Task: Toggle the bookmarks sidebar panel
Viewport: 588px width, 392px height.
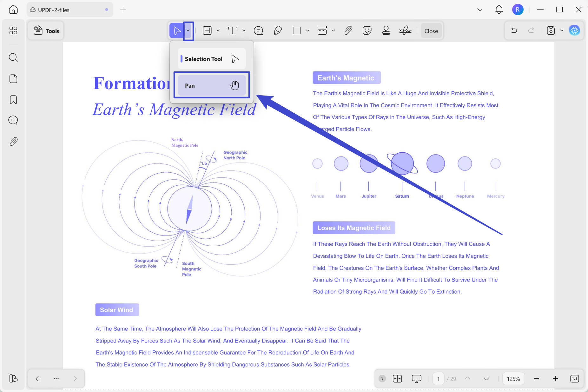Action: [13, 100]
